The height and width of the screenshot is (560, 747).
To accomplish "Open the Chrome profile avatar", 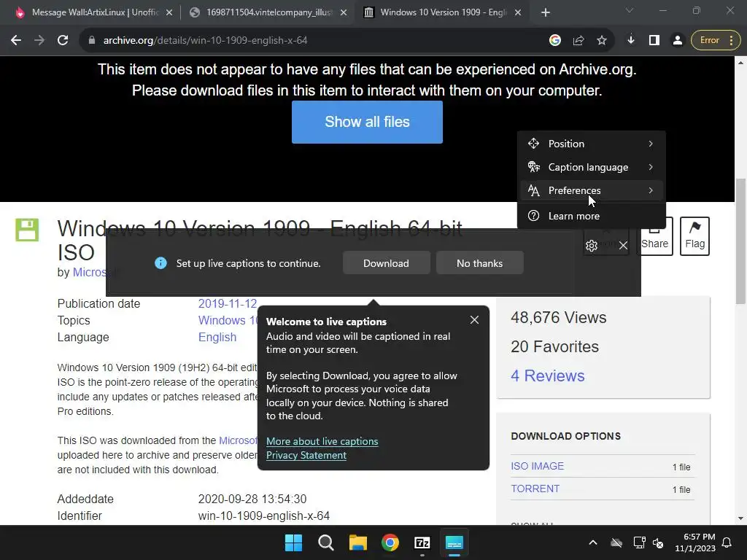I will [x=678, y=41].
